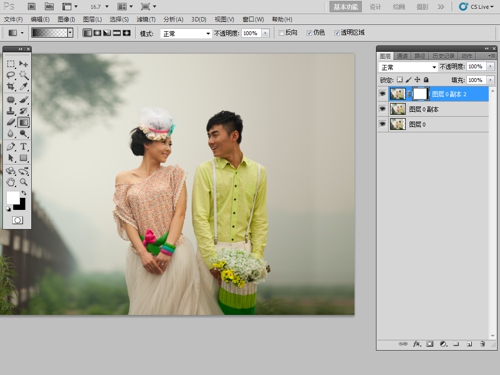Select the Move tool
This screenshot has height=375, width=500.
pyautogui.click(x=23, y=64)
